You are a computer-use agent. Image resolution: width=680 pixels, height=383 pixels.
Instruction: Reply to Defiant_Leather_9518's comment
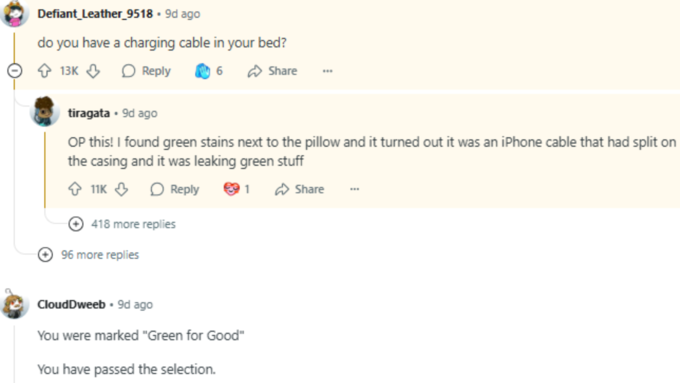point(146,71)
